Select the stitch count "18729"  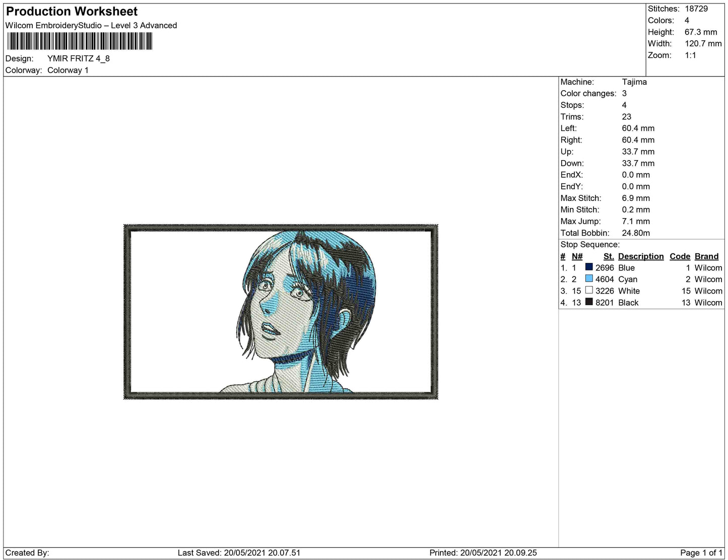[696, 9]
